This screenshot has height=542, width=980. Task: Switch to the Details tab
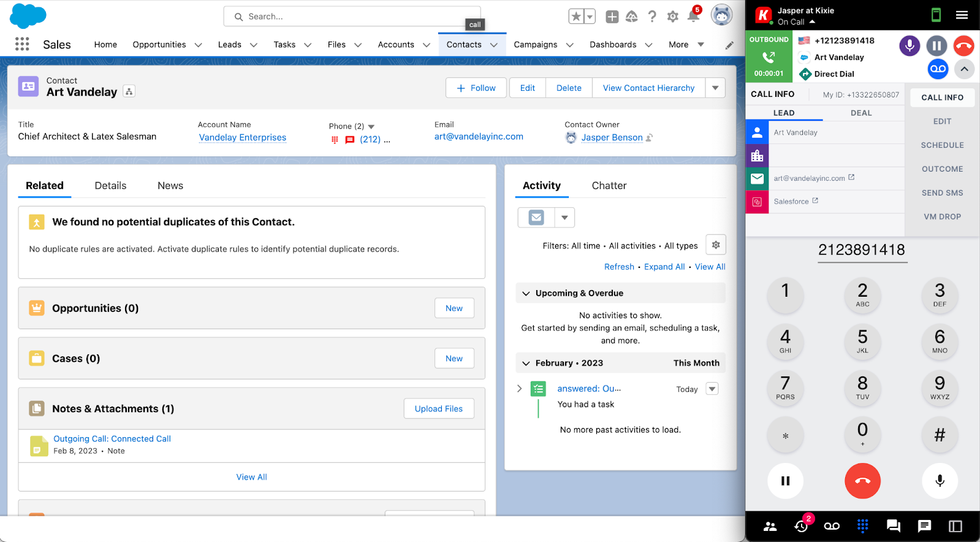click(110, 186)
